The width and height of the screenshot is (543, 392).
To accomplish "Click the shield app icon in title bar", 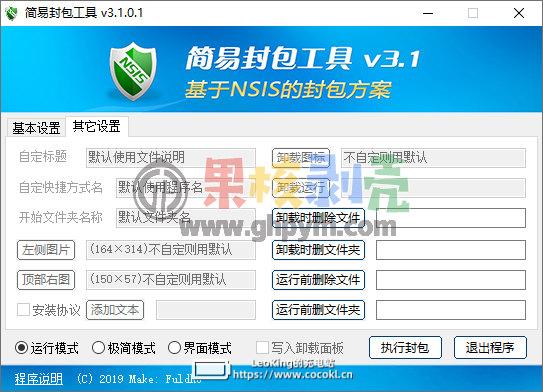I will click(11, 13).
